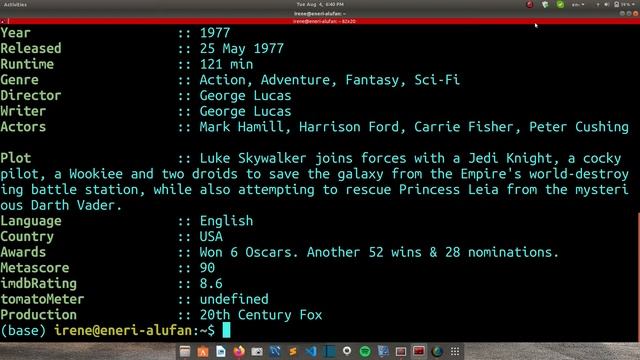Click the Language value English
The image size is (640, 360).
click(226, 221)
